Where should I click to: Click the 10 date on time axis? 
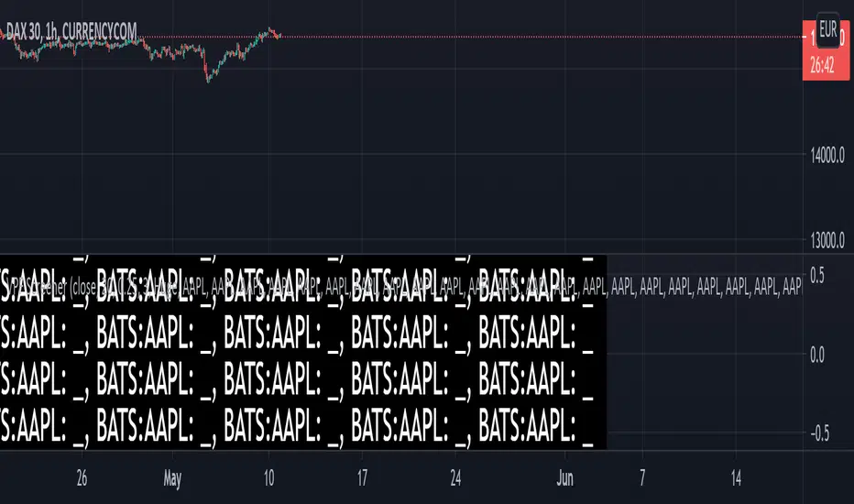268,478
